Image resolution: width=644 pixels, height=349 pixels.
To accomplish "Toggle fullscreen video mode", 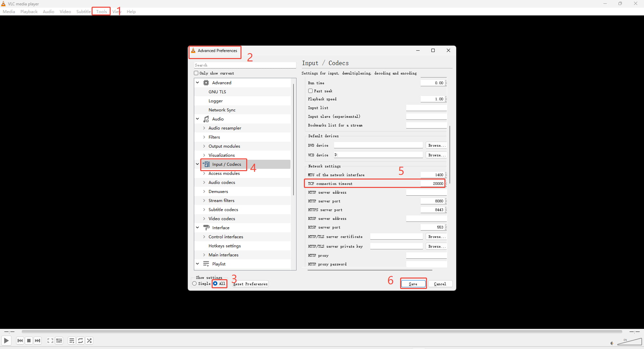I will [x=50, y=341].
